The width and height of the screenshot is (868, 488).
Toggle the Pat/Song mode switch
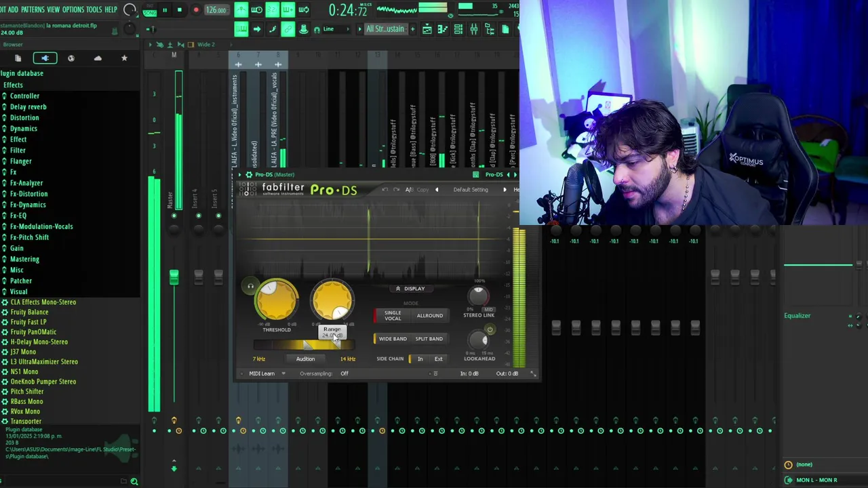[x=149, y=10]
